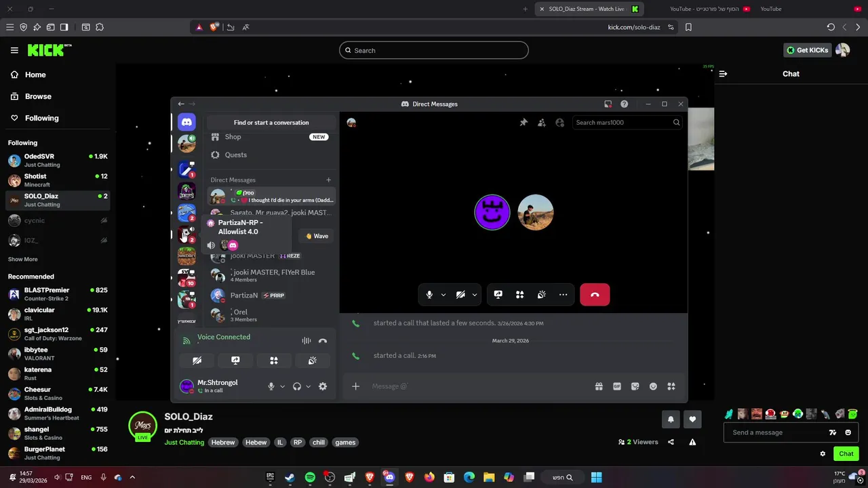Open the Discord home icon in the stream

tap(186, 122)
